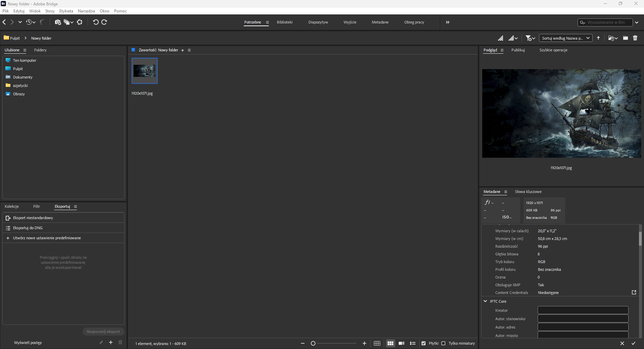Click Wyświetl postęp link

[28, 343]
